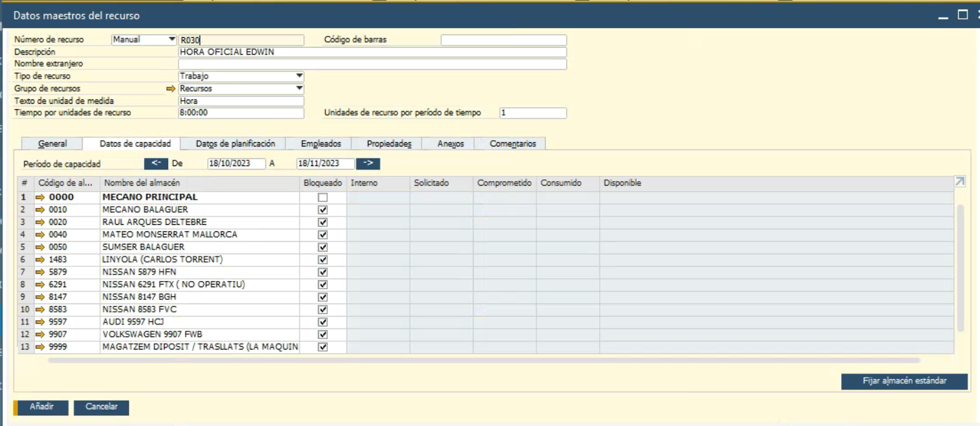Viewport: 980px width, 426px height.
Task: Open link arrow for warehouse 0020
Action: click(40, 222)
